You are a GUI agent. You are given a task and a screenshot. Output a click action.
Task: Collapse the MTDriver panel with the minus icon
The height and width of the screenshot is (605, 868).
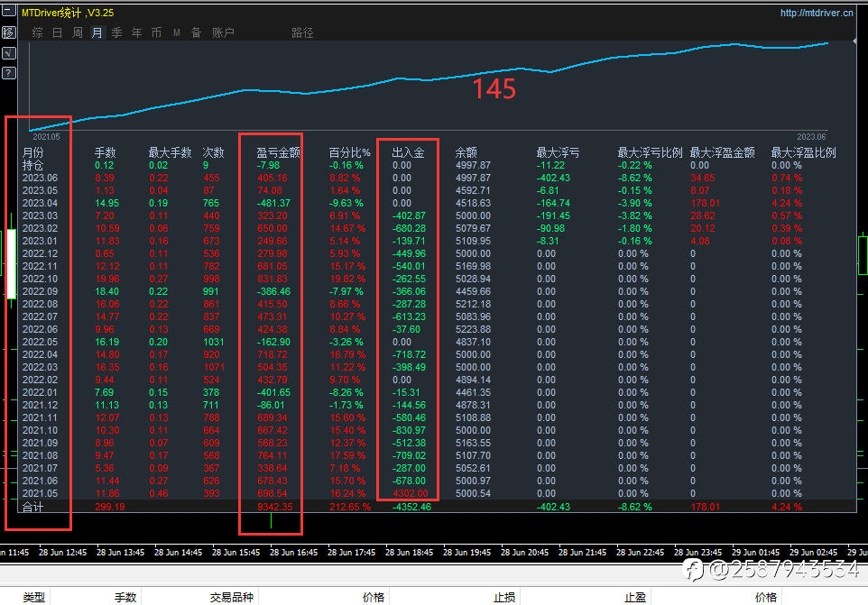coord(9,10)
